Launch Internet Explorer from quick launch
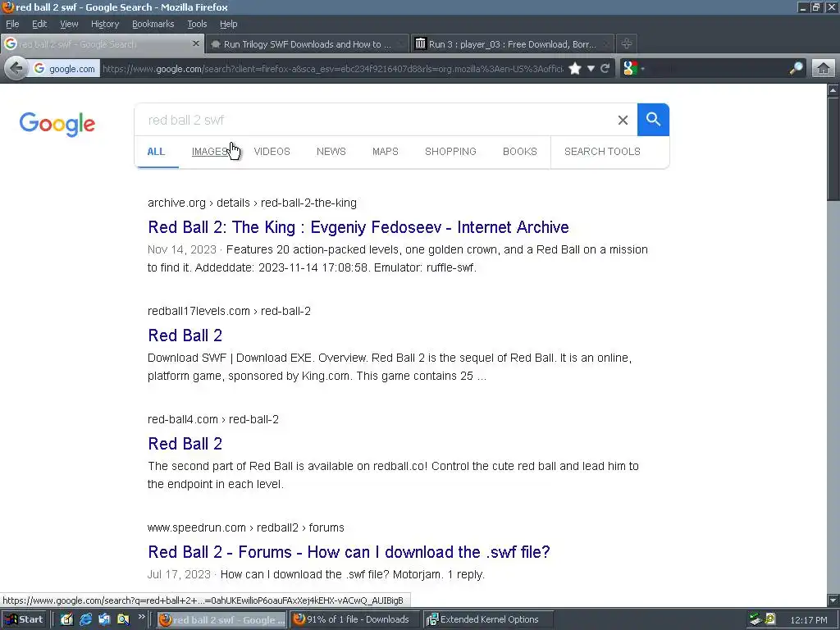The width and height of the screenshot is (840, 630). click(85, 619)
